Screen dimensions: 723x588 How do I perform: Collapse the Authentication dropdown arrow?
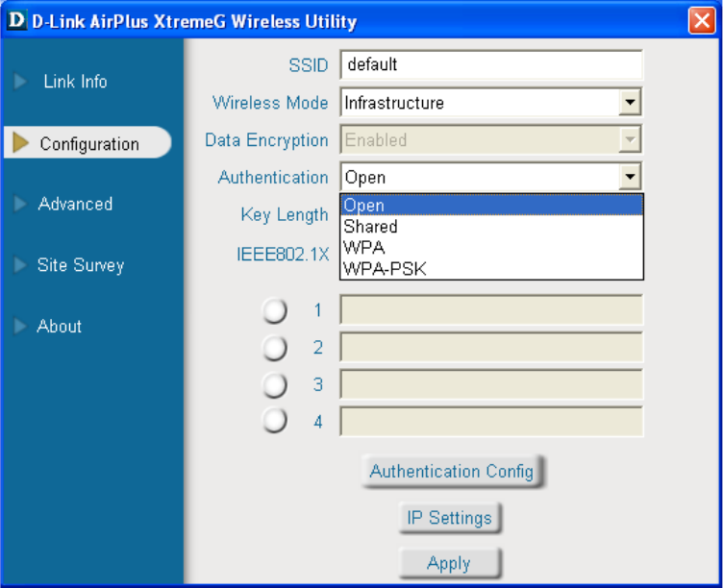pyautogui.click(x=630, y=176)
